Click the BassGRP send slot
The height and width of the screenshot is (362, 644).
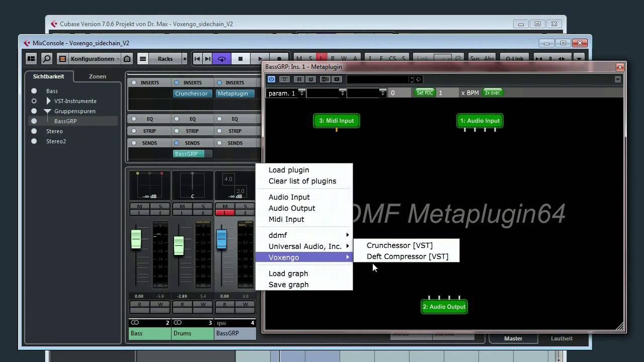pyautogui.click(x=192, y=154)
